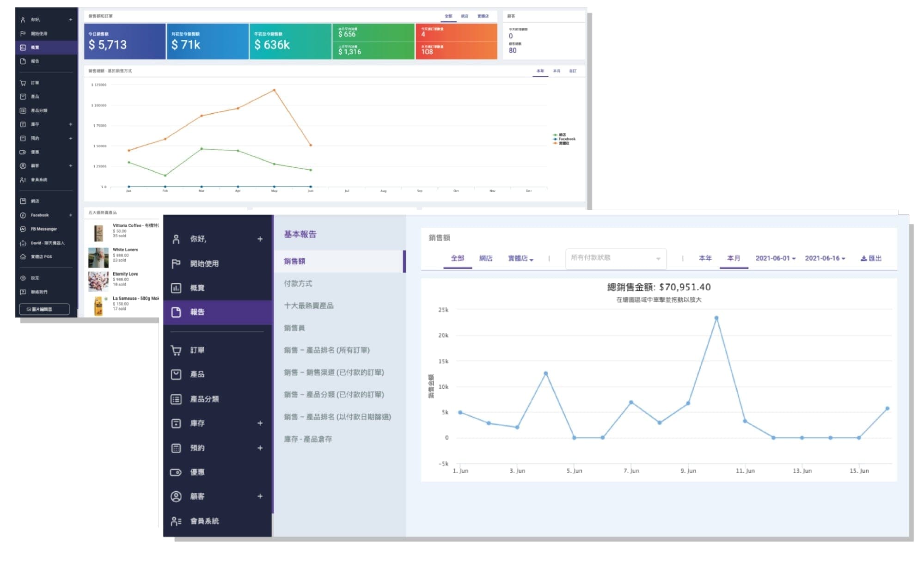Open 概覽 chart icon in front sidebar

pos(176,288)
